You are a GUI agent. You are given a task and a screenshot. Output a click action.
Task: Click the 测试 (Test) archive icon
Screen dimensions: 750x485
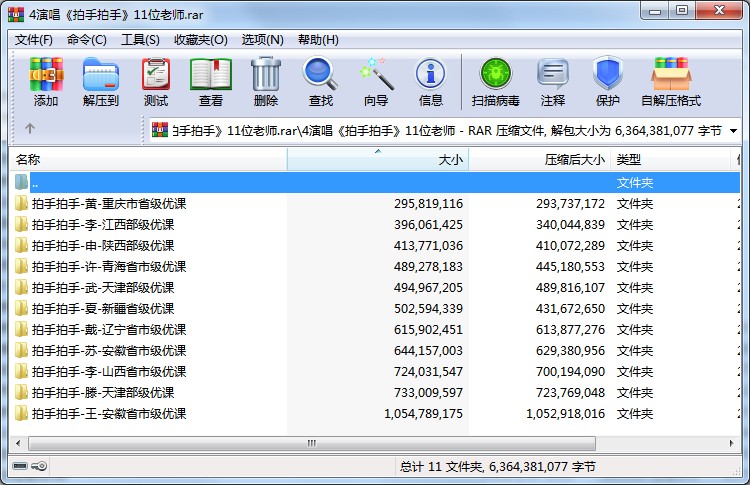pos(156,75)
